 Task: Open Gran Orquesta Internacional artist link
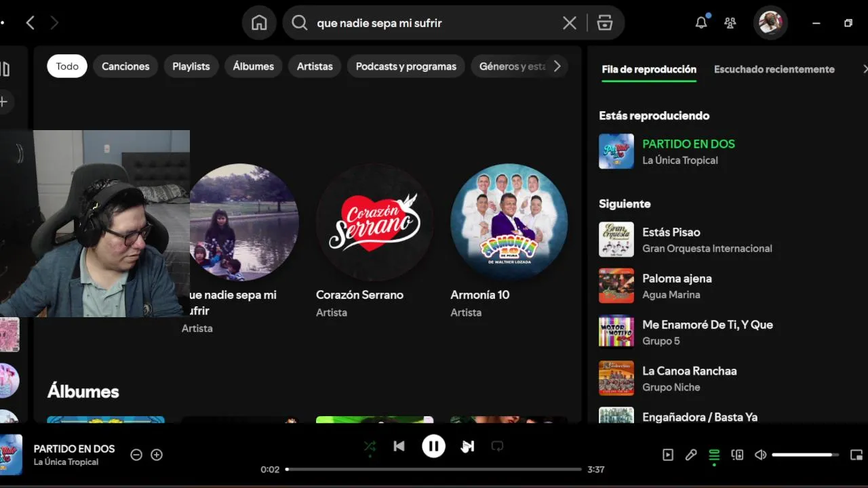click(x=707, y=249)
